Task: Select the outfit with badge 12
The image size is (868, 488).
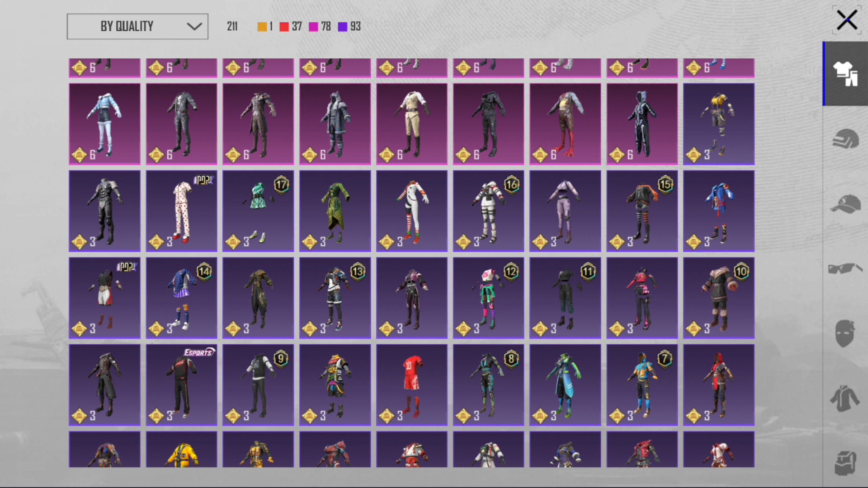Action: 489,298
